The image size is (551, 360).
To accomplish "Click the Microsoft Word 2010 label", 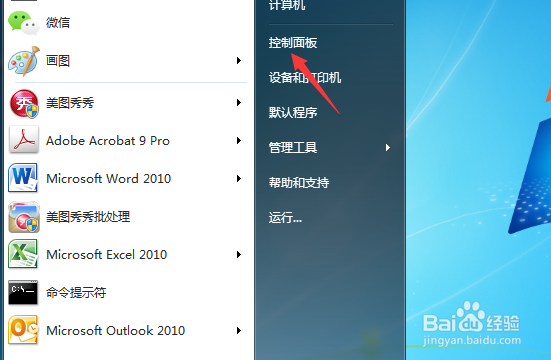I will coord(109,179).
